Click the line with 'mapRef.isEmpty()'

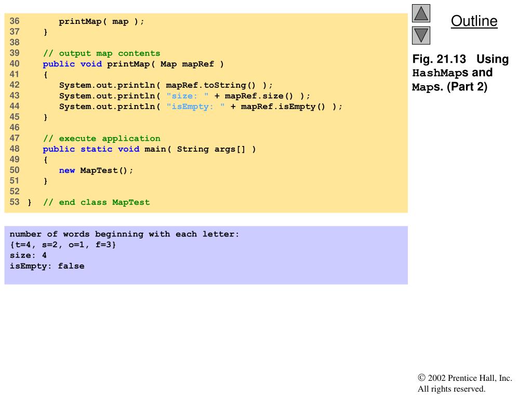point(201,107)
